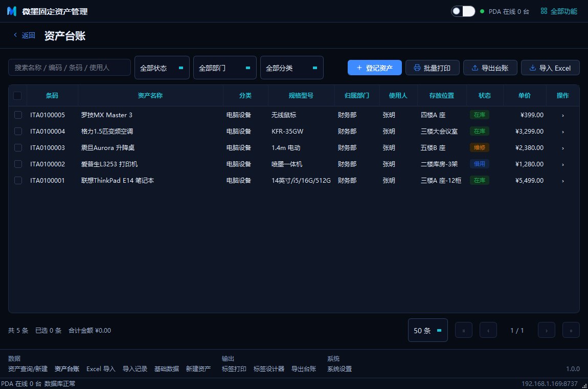Open details arrow for ITA0100003 row
The image size is (588, 389).
click(562, 148)
